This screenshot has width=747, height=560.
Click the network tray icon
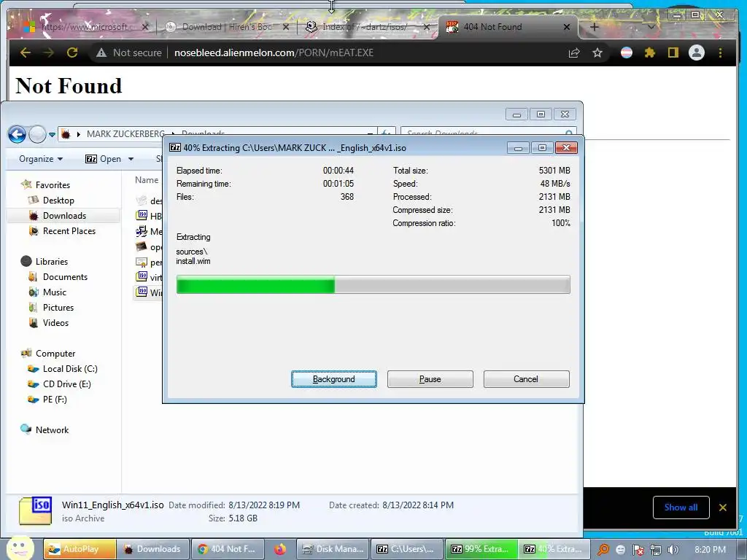point(656,550)
